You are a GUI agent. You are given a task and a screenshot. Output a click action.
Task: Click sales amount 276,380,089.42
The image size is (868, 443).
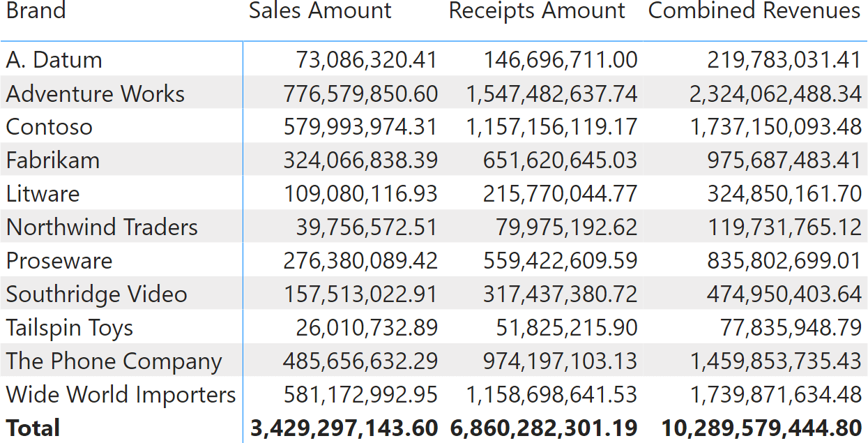click(360, 261)
